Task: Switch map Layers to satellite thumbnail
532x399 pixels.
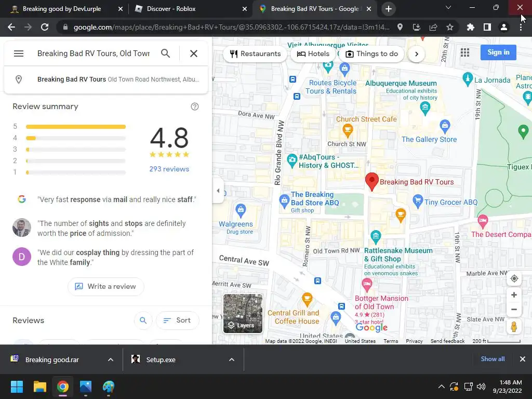Action: [x=243, y=313]
